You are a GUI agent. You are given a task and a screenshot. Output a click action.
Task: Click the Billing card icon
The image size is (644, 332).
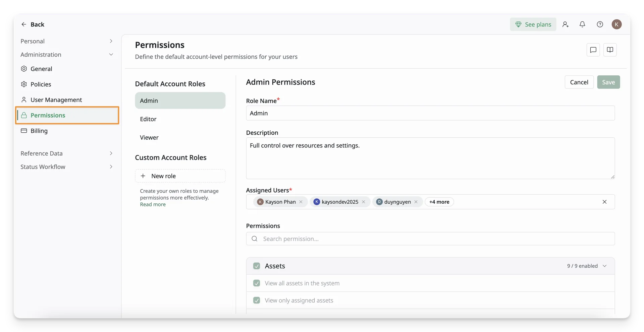[x=24, y=131]
